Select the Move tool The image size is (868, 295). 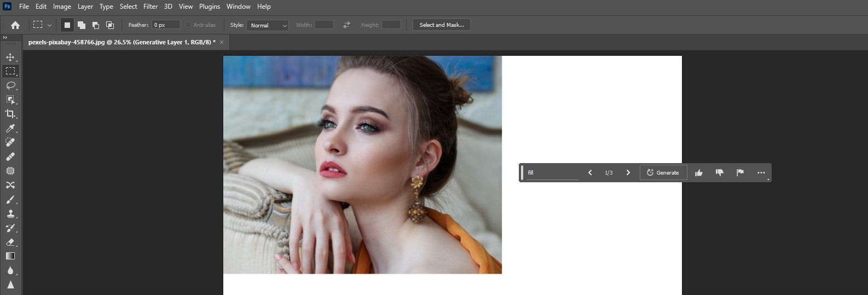click(x=10, y=57)
